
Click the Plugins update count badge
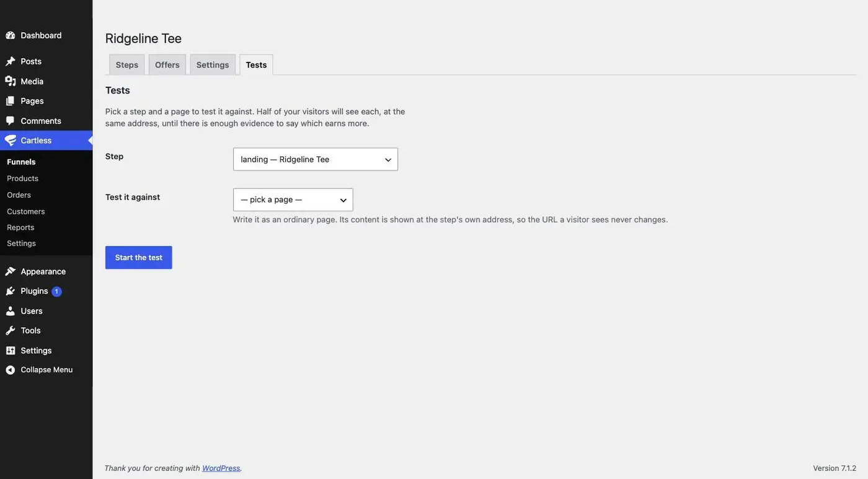point(56,291)
